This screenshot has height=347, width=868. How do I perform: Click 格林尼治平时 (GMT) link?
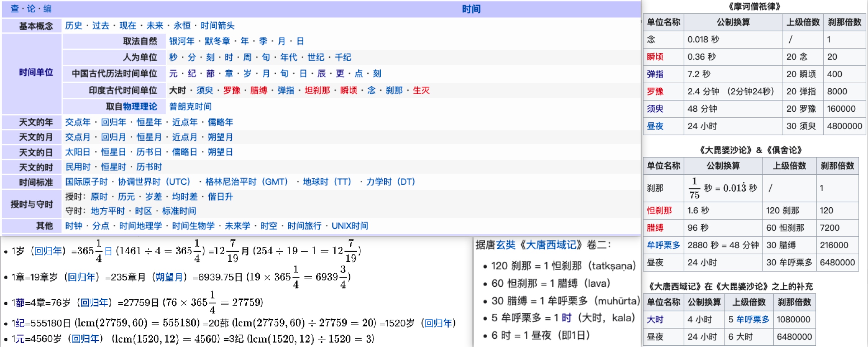[247, 182]
